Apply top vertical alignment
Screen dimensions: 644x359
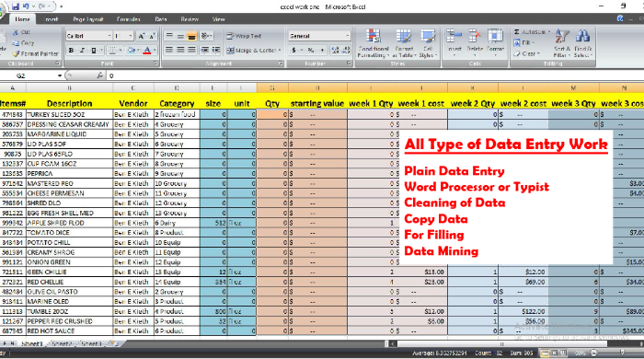[169, 36]
